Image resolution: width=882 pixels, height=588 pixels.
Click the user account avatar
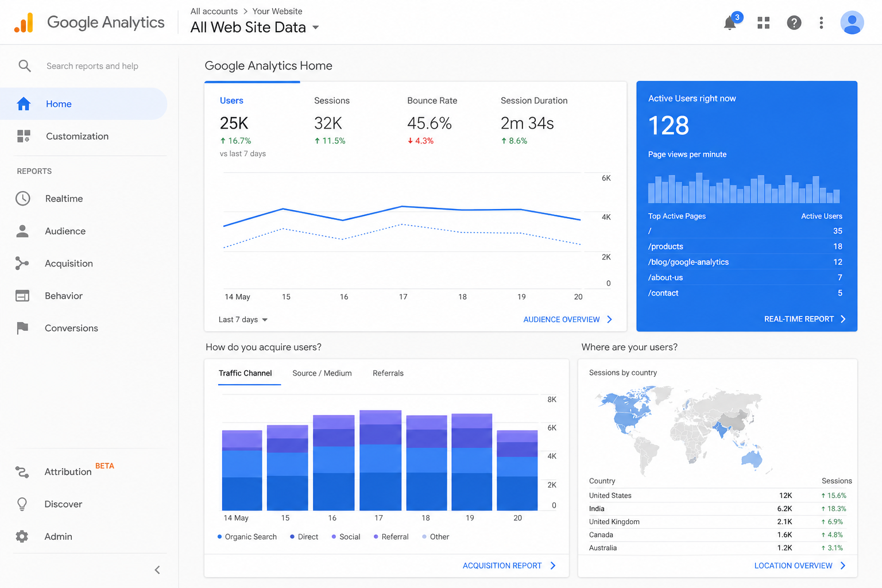852,23
